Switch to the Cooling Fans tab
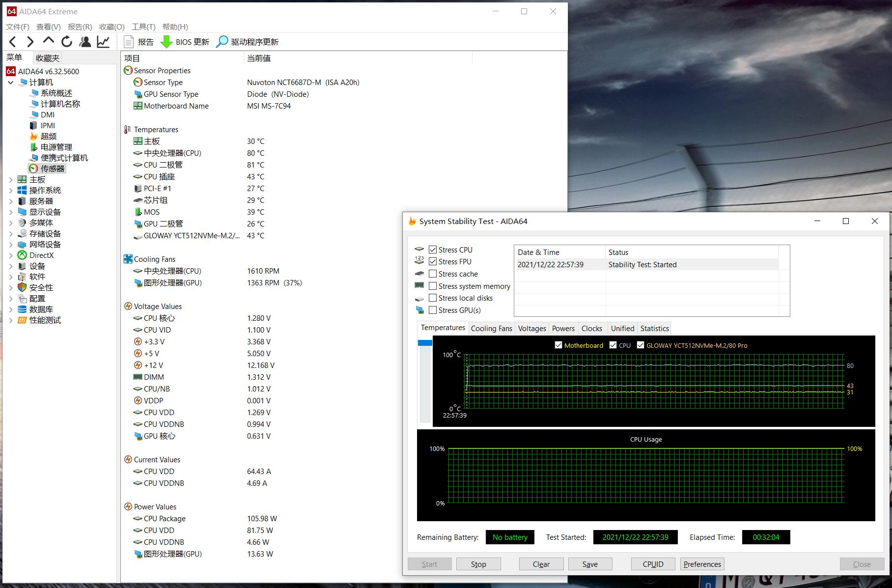 pyautogui.click(x=491, y=328)
